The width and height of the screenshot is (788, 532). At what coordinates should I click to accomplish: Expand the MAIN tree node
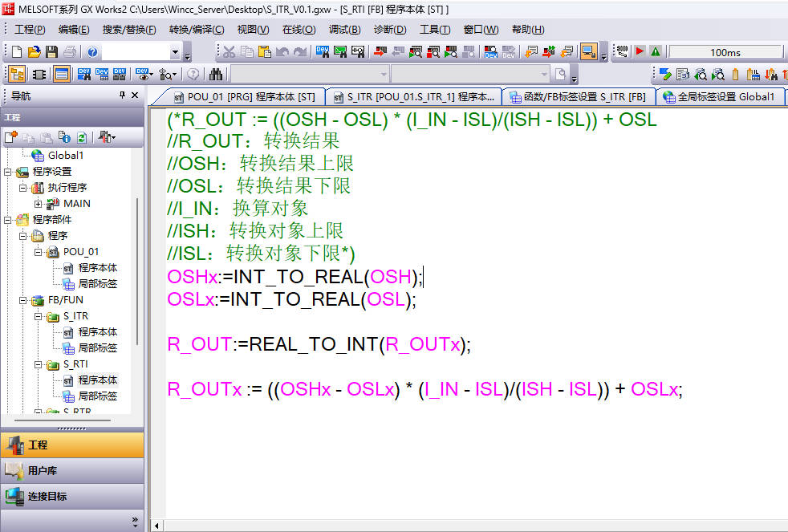[38, 204]
